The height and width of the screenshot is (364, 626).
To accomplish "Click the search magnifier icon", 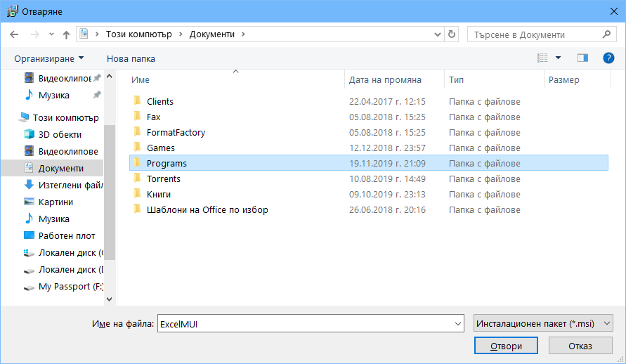I will click(x=606, y=34).
